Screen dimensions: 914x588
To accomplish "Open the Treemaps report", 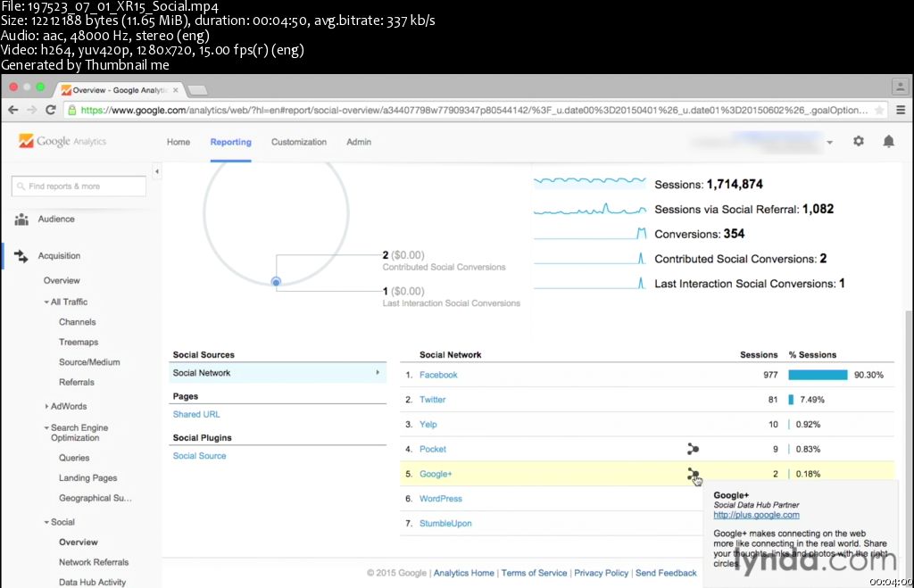I will (79, 342).
